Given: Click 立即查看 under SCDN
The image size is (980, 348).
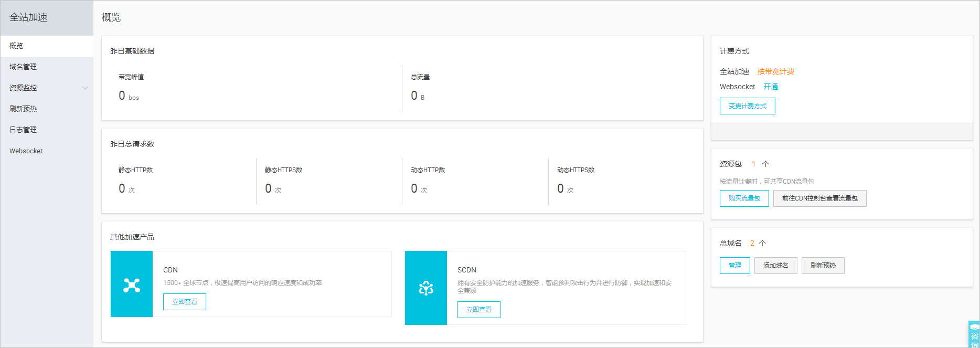Looking at the screenshot, I should point(479,310).
